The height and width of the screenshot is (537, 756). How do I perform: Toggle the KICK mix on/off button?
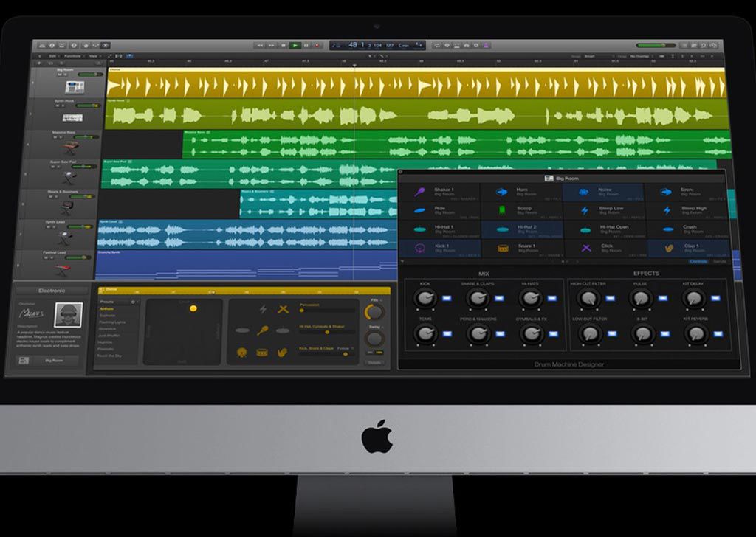447,298
